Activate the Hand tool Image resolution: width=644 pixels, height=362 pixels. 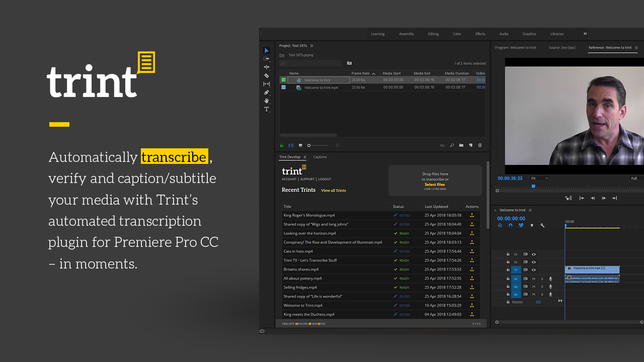tap(267, 101)
